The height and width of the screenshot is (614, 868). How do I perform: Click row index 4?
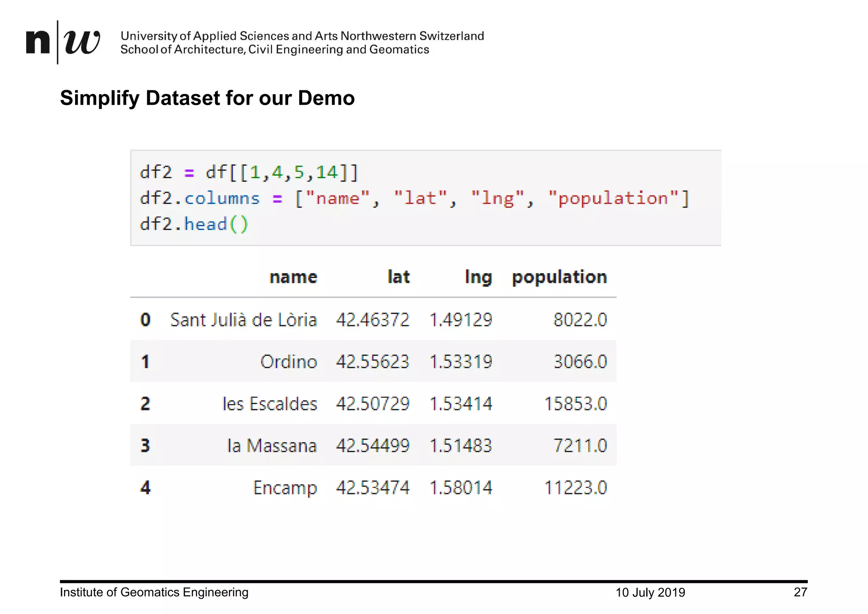(145, 488)
